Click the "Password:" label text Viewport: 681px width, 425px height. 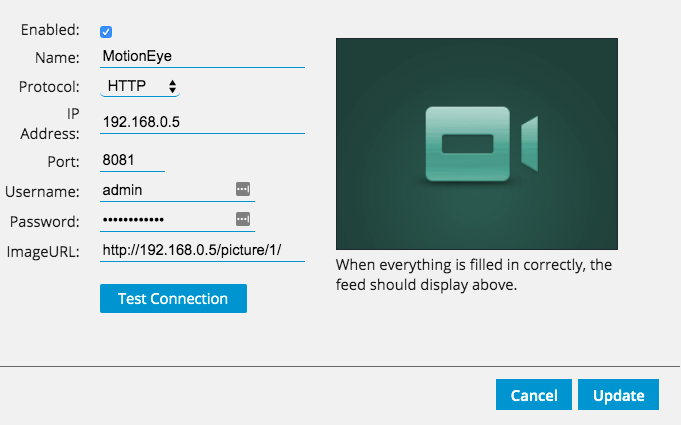(45, 222)
